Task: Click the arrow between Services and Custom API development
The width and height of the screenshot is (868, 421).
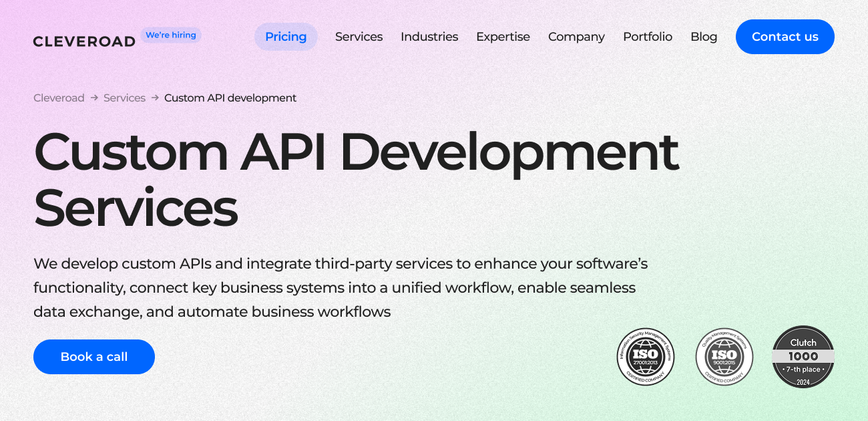Action: tap(154, 98)
